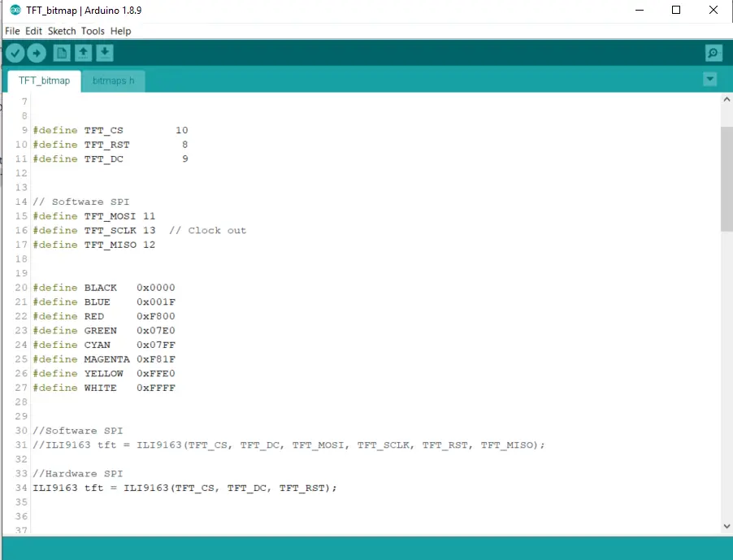Minimize the Arduino window
Viewport: 733px width, 560px height.
click(x=640, y=10)
